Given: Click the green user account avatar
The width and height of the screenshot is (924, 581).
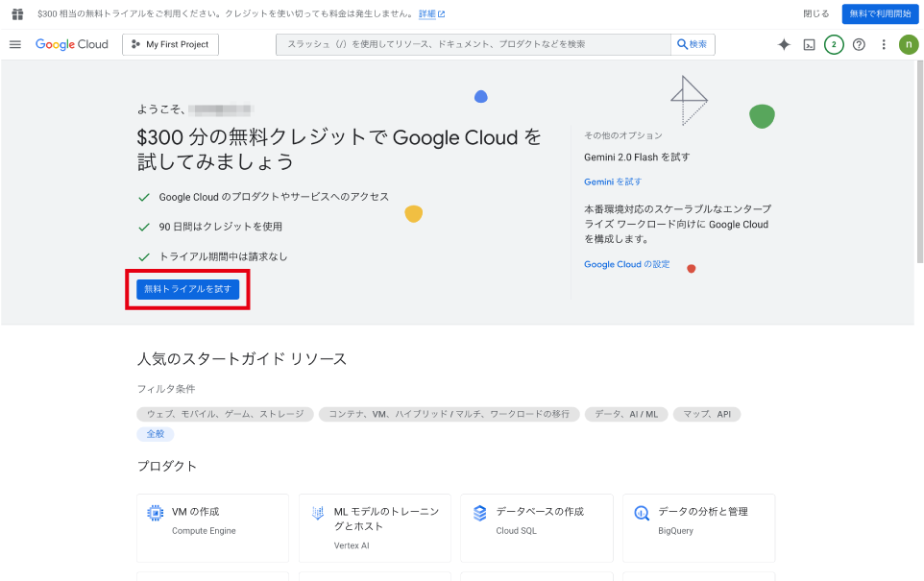Looking at the screenshot, I should [909, 44].
